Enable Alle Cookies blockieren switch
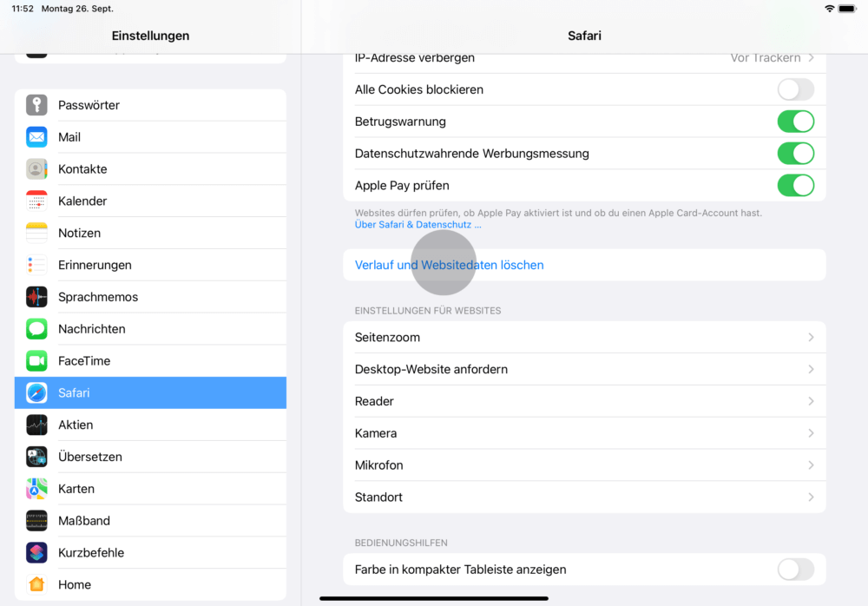Screen dimensions: 868x606 pos(795,89)
